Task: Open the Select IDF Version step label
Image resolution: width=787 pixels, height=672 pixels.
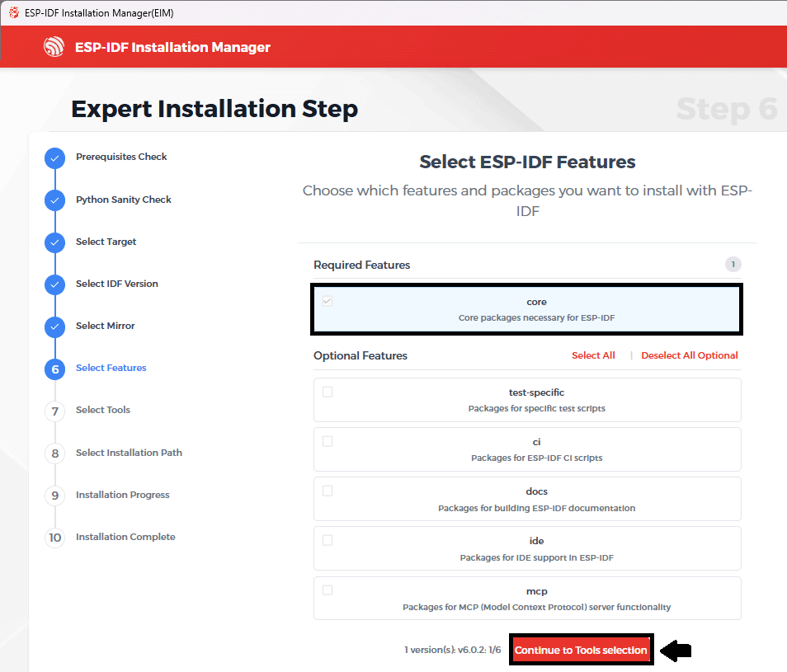Action: (117, 284)
